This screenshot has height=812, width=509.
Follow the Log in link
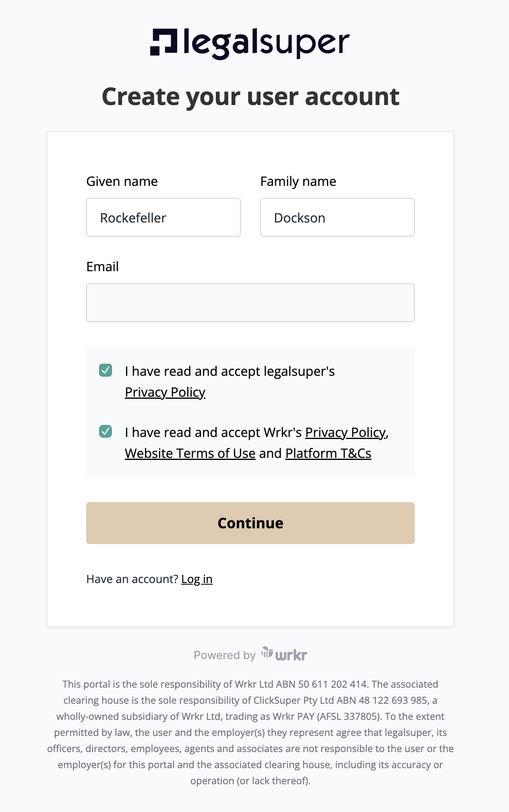tap(197, 579)
